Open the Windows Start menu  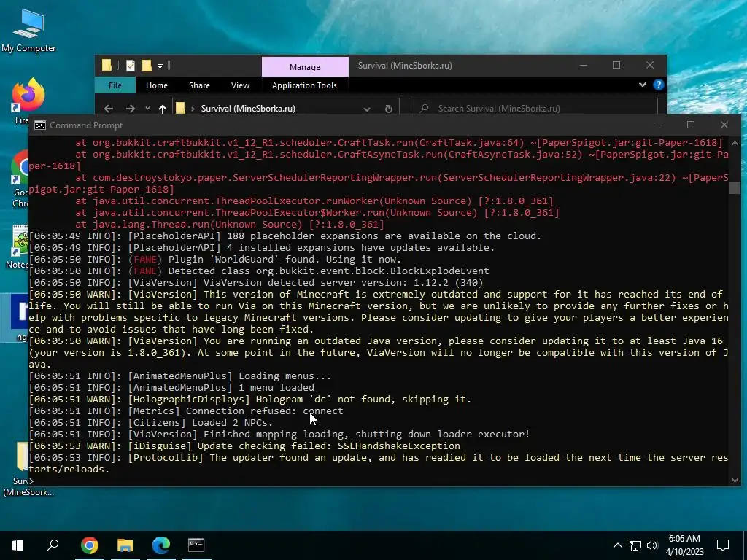(x=18, y=545)
